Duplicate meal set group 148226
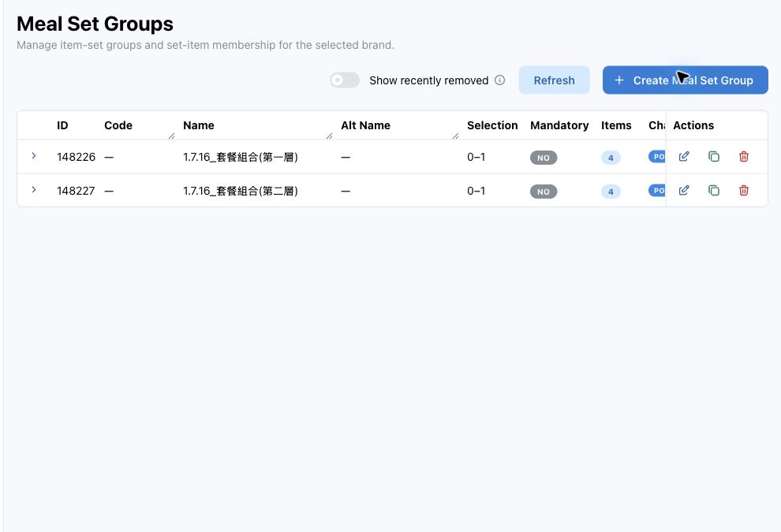This screenshot has width=781, height=532. click(714, 157)
